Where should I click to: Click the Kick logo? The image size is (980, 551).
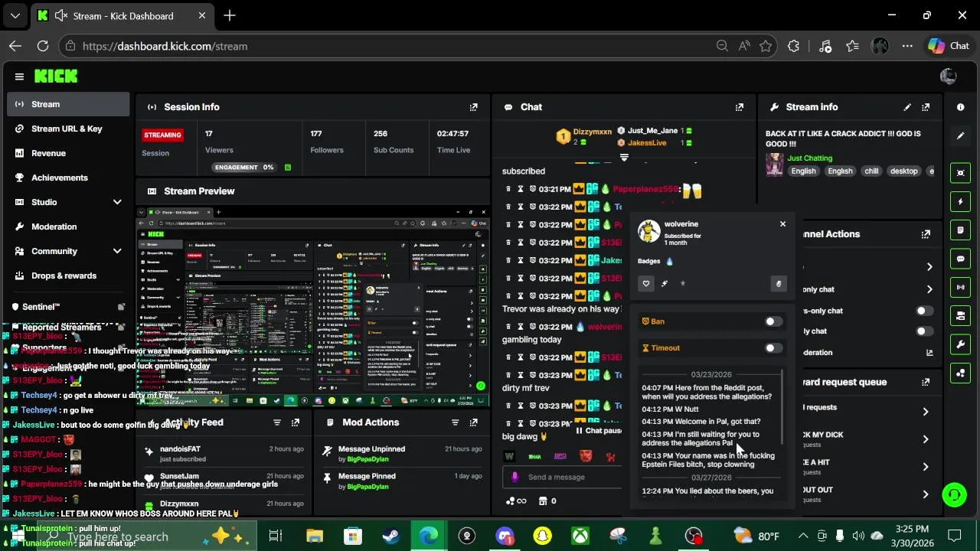tap(56, 76)
